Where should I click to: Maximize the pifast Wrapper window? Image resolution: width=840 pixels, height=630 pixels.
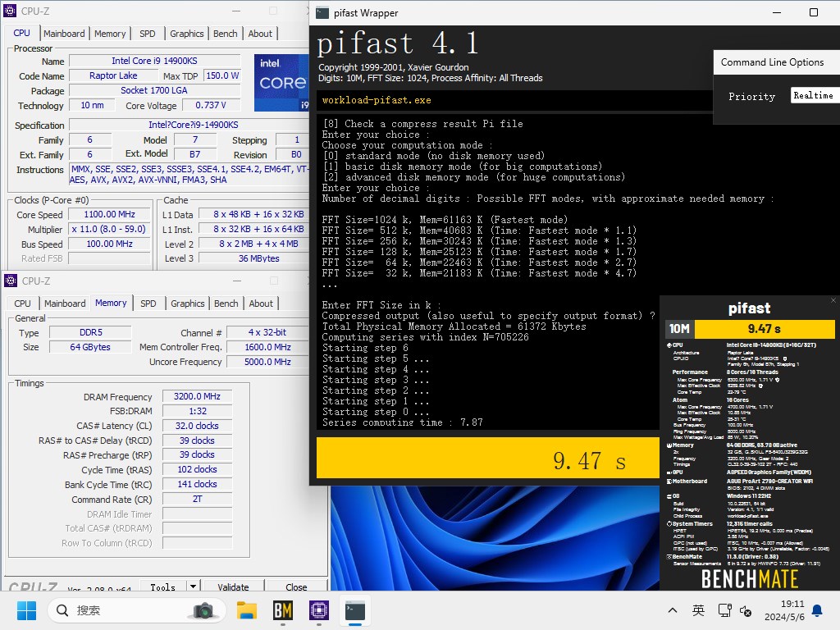coord(813,12)
